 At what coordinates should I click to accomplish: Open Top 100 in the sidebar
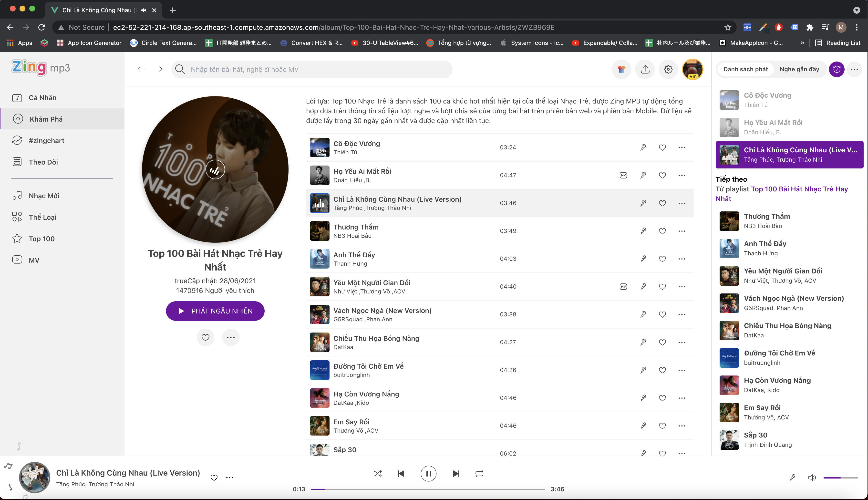tap(41, 239)
